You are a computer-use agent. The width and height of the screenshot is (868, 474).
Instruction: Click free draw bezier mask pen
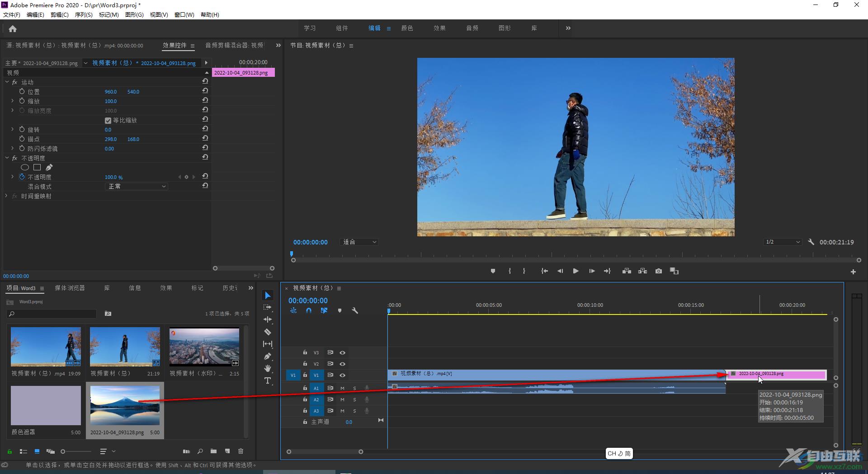49,168
